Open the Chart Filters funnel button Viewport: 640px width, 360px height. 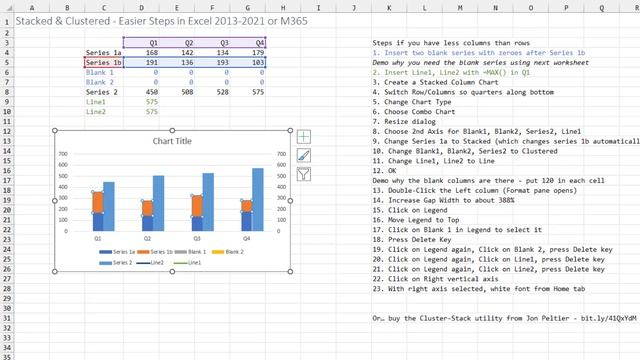304,174
